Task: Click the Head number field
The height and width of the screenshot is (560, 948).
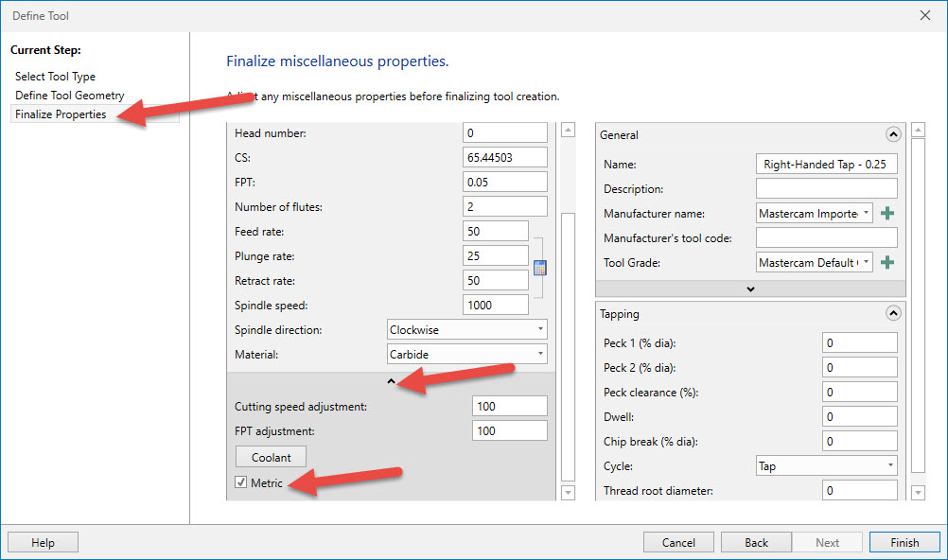Action: tap(505, 132)
